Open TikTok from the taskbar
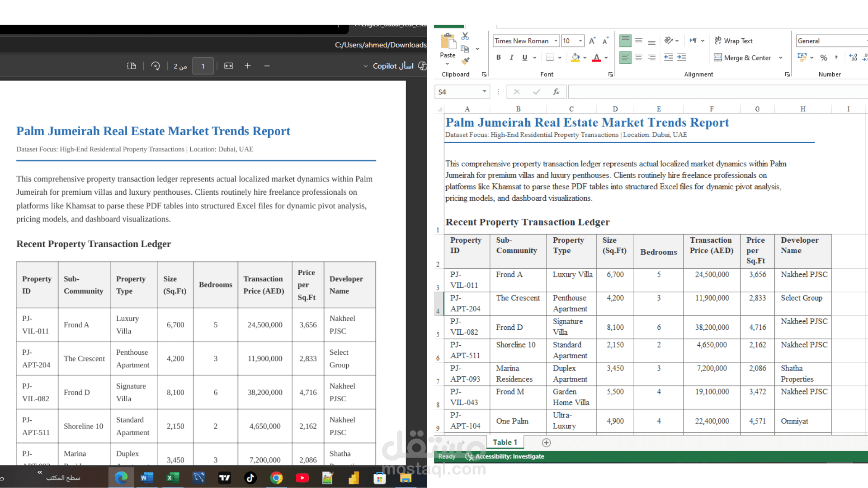The width and height of the screenshot is (868, 488). 250,478
